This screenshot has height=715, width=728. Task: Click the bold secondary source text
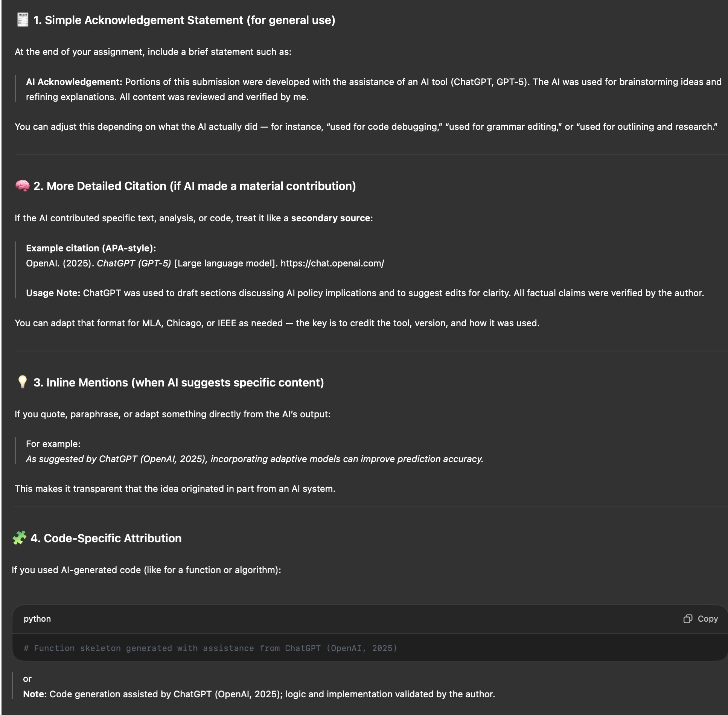point(330,218)
